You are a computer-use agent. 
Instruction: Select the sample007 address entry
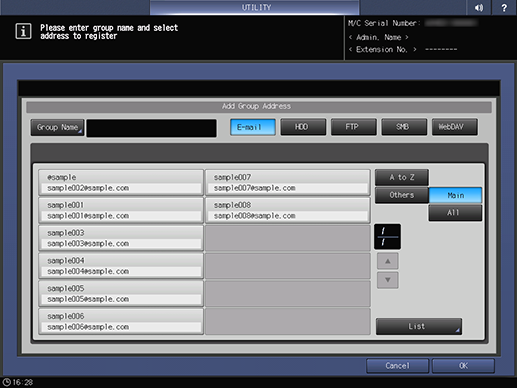coord(288,182)
